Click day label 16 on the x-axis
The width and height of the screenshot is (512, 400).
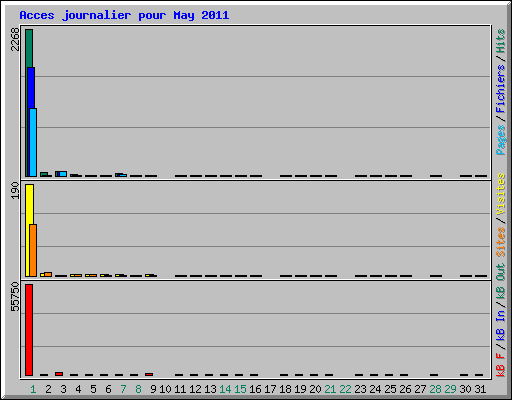(x=255, y=389)
